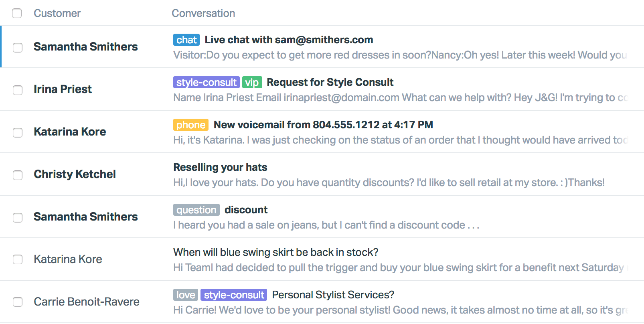Click the style-consult tag on Irina's request

tap(206, 82)
